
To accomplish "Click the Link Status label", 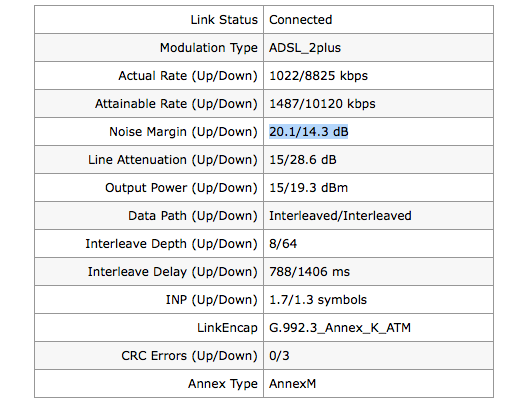I will 224,20.
